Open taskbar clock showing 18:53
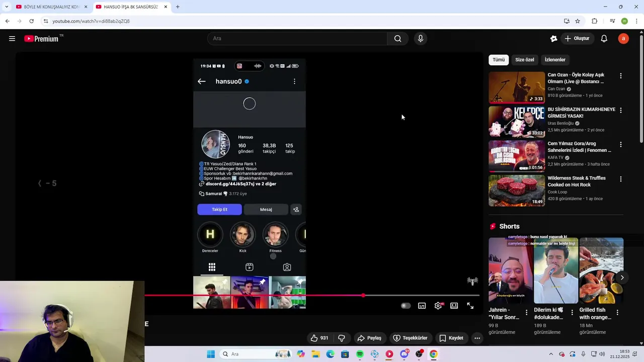This screenshot has width=644, height=362. 620,354
